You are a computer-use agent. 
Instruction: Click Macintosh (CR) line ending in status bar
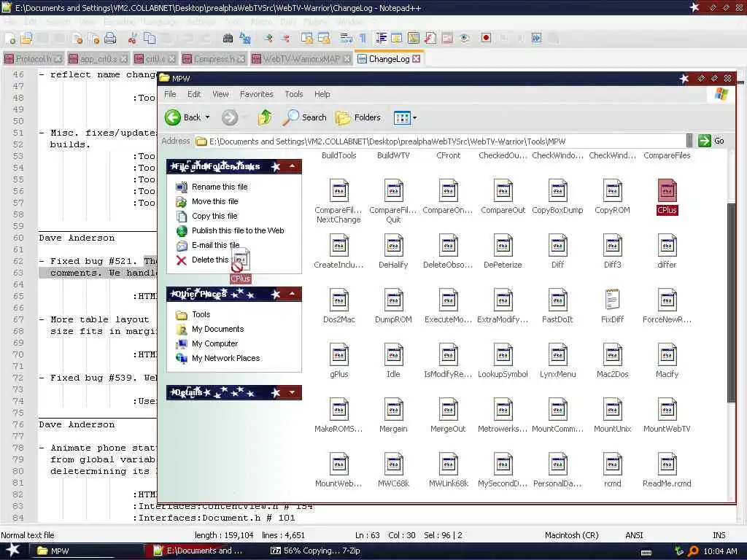tap(572, 535)
